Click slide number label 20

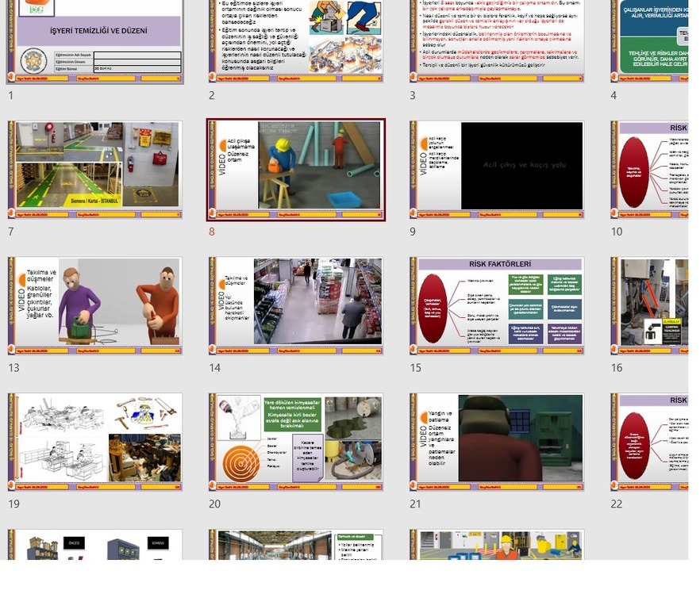215,504
